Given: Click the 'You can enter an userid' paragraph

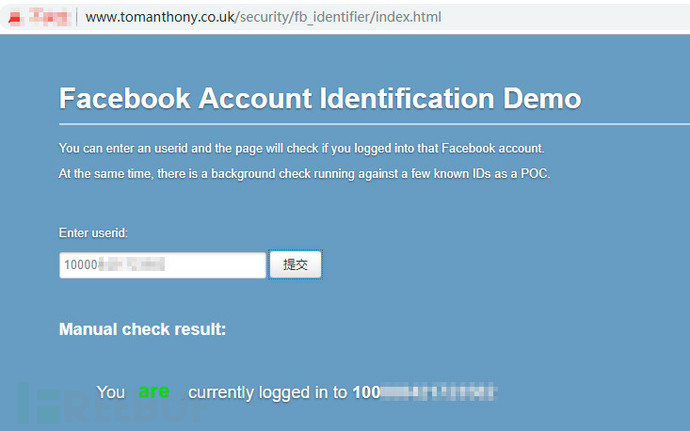Looking at the screenshot, I should 301,148.
